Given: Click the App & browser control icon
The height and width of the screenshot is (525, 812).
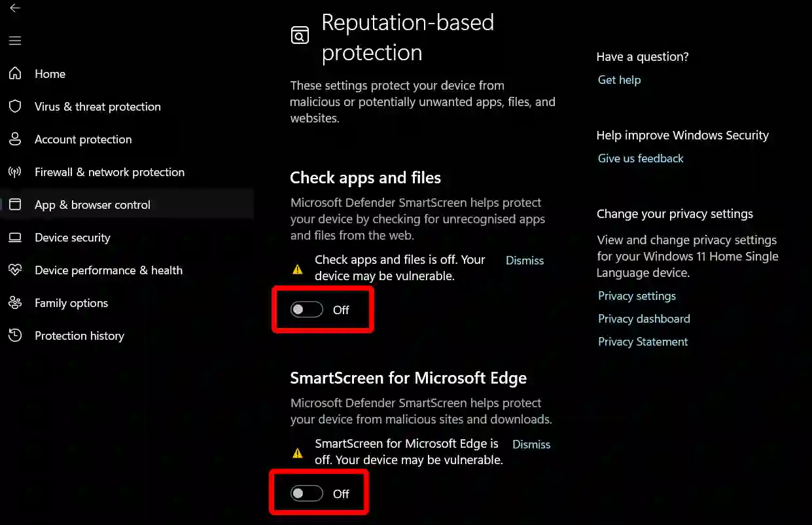Looking at the screenshot, I should pos(14,204).
